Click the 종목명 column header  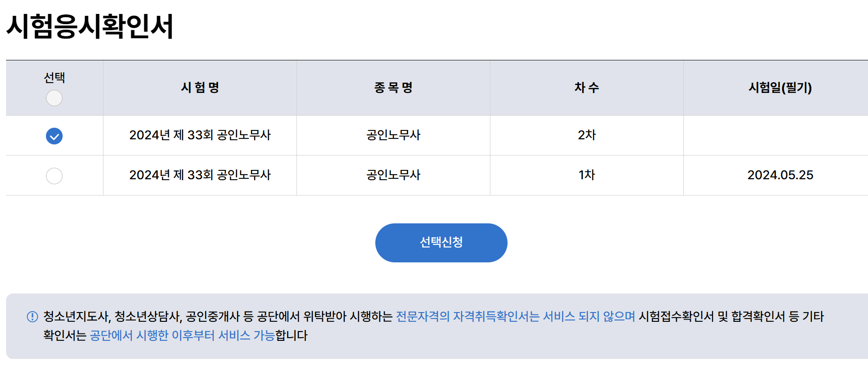click(393, 88)
